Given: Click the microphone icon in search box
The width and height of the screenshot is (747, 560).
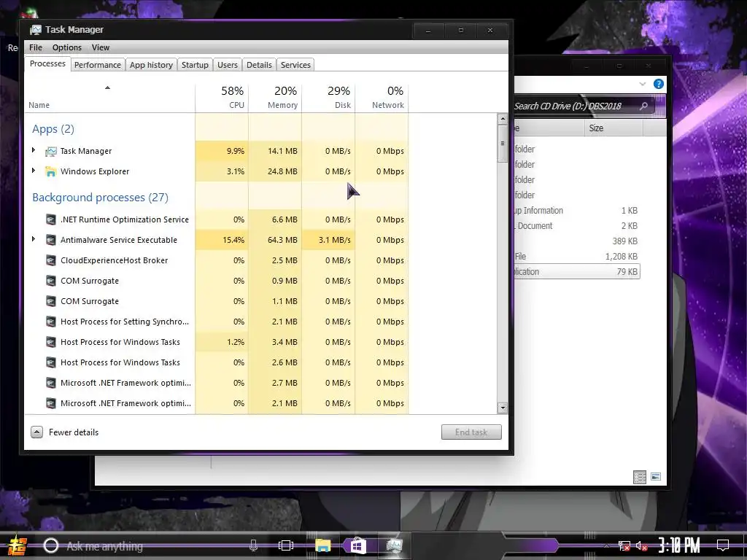Looking at the screenshot, I should (x=253, y=545).
